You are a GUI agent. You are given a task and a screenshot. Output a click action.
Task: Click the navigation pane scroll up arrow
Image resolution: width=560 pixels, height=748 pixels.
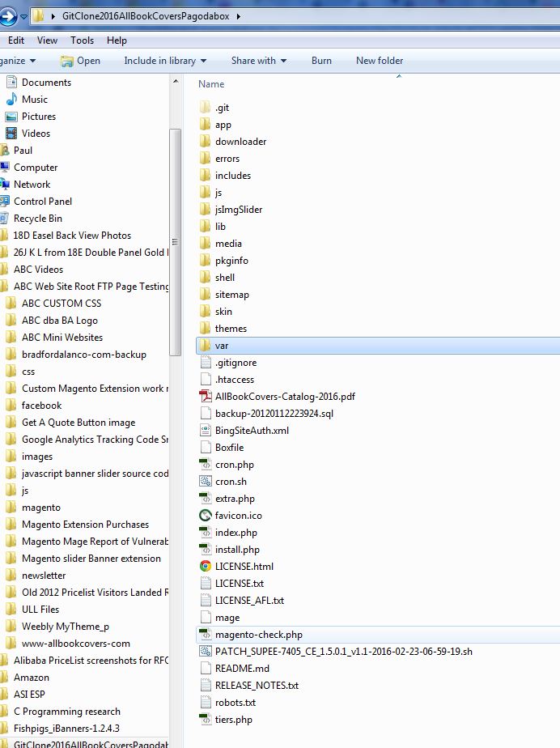(176, 82)
